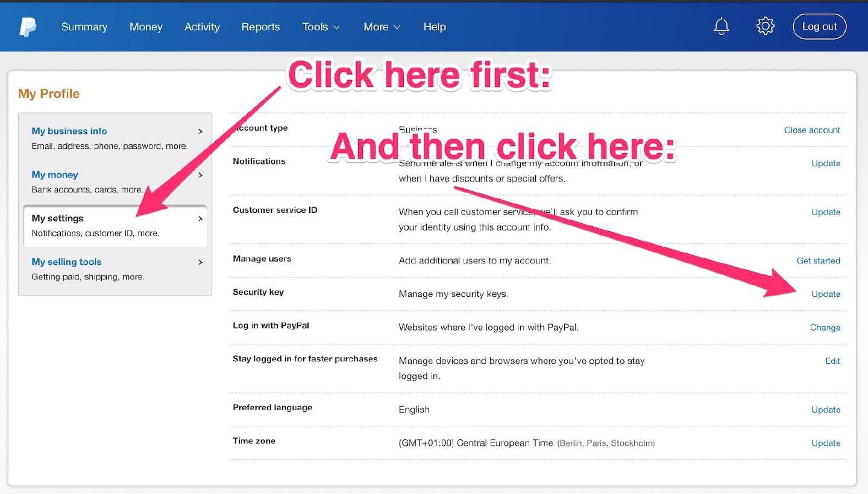
Task: Click the Log in with PayPal label
Action: pos(271,325)
